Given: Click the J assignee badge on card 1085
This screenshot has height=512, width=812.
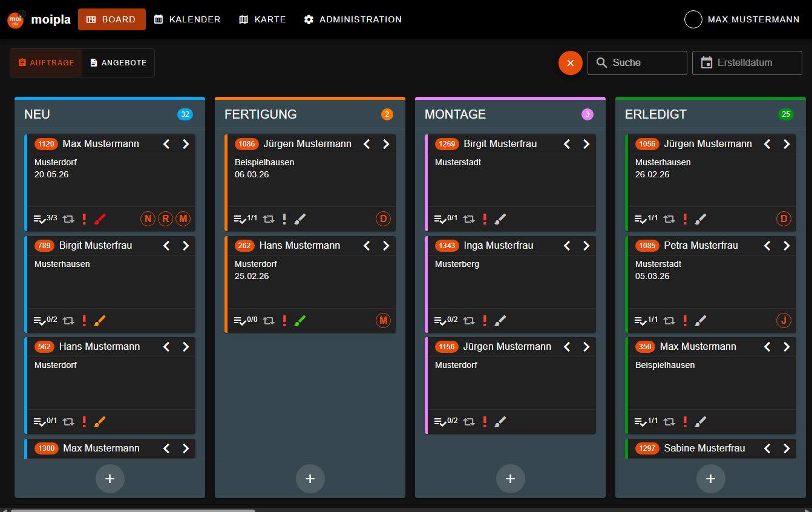Looking at the screenshot, I should click(784, 321).
